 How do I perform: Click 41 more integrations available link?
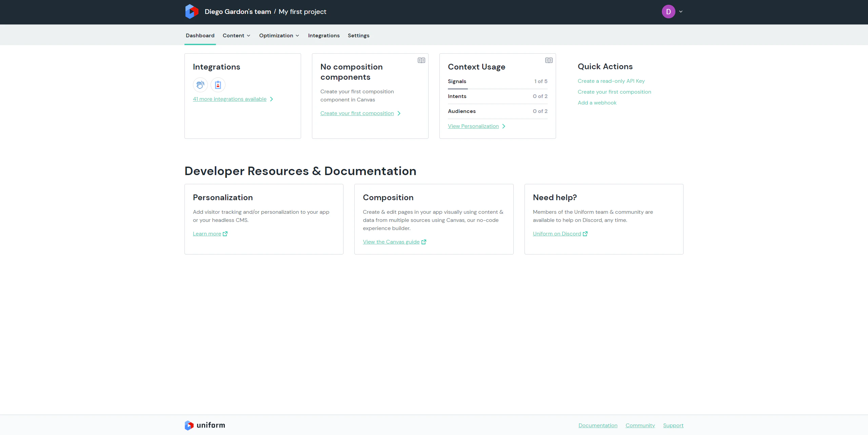point(229,99)
